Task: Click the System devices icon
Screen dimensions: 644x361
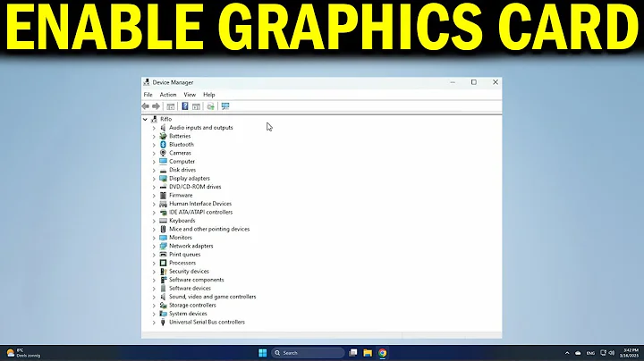Action: point(163,314)
